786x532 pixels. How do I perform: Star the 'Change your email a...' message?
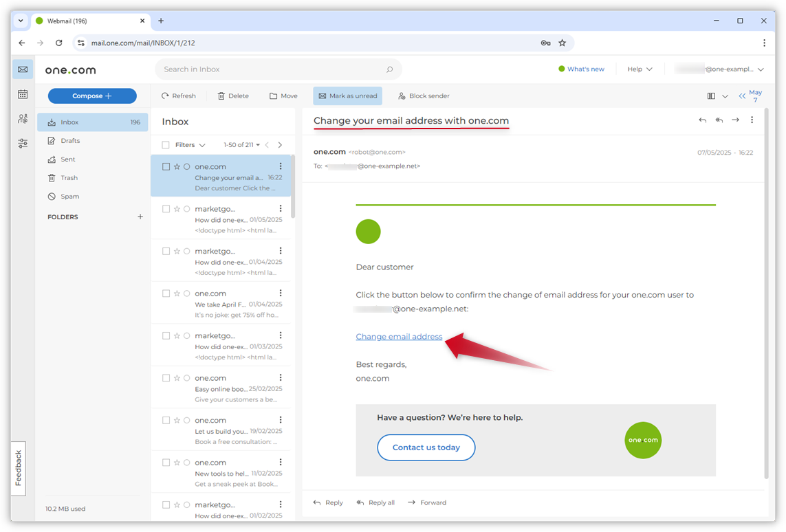tap(177, 167)
